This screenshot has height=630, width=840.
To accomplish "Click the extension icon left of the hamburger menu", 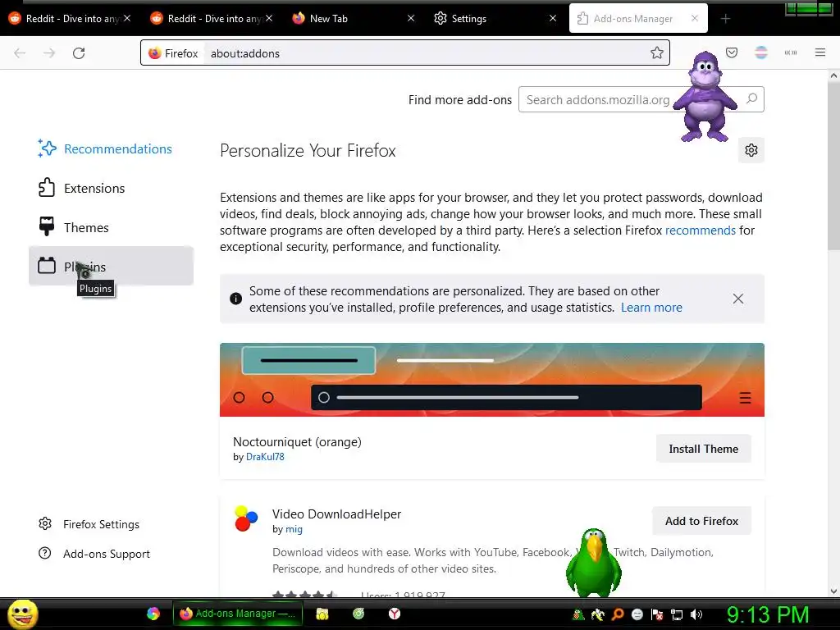I will click(791, 52).
